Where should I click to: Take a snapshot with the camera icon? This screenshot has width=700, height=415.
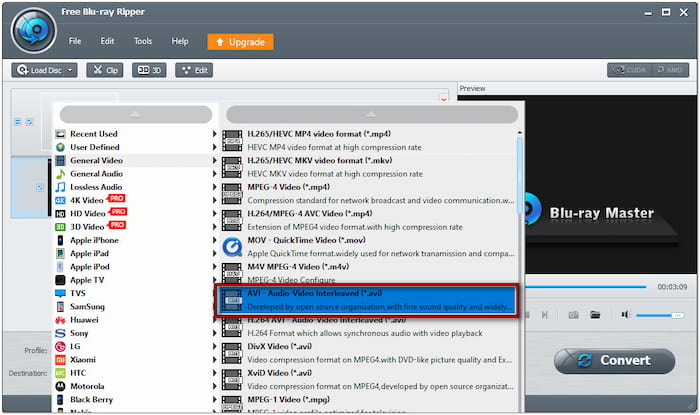click(574, 314)
